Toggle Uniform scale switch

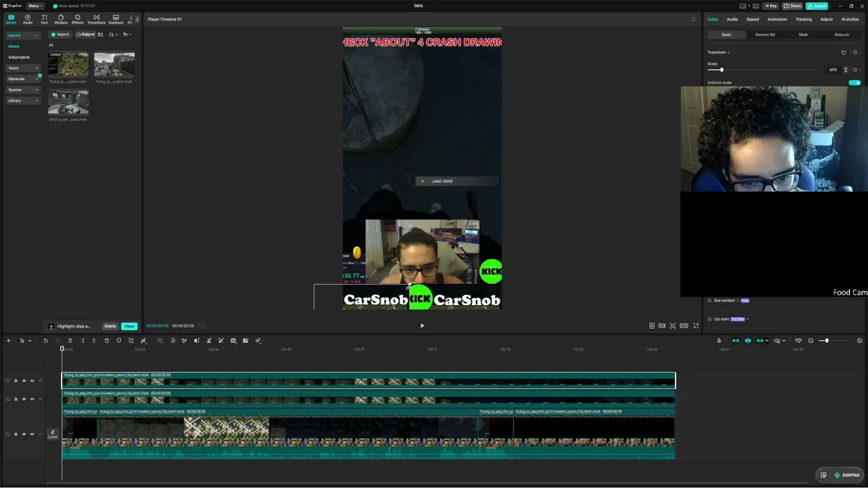[x=854, y=83]
